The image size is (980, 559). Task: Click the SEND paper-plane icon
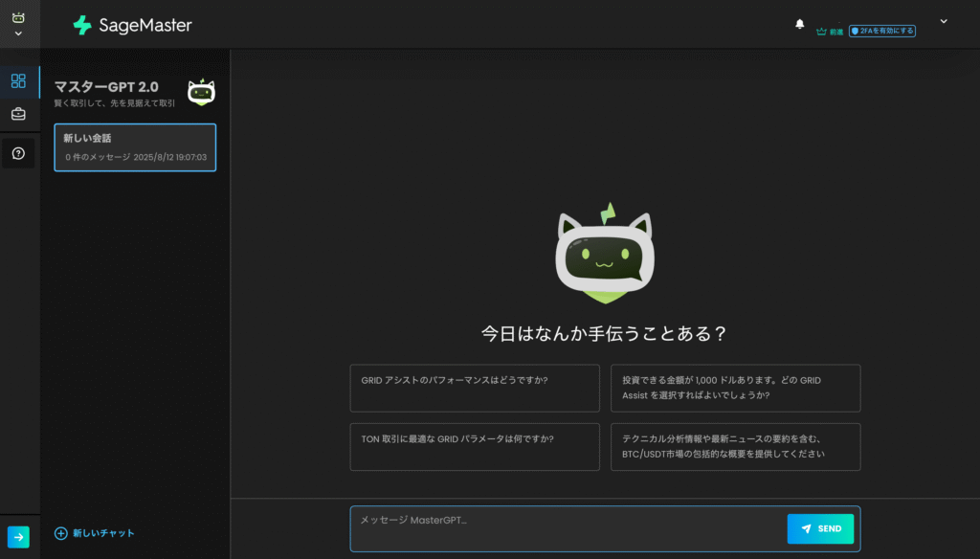806,528
